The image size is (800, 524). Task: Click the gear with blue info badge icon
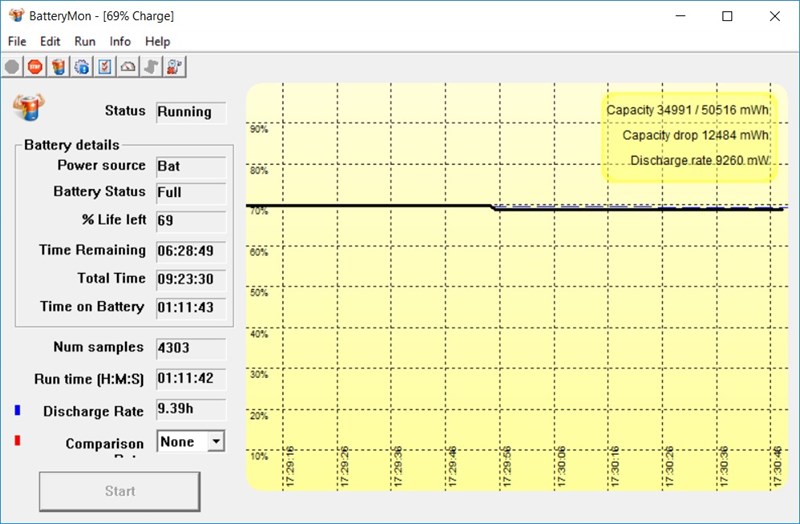click(x=82, y=67)
